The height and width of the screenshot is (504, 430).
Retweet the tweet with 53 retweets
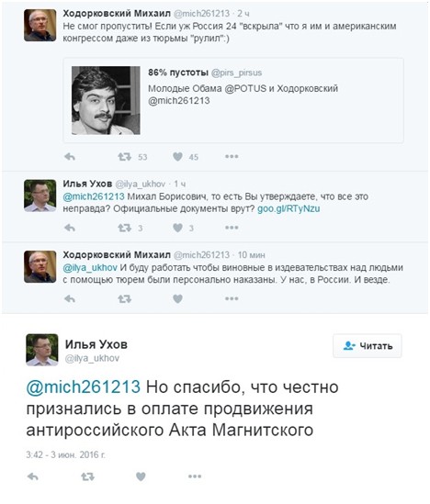(x=124, y=157)
